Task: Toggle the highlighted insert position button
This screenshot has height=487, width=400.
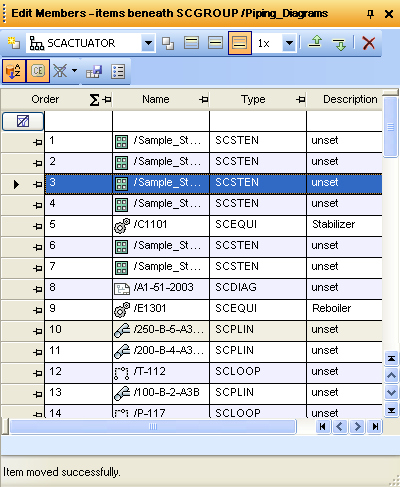Action: 240,43
